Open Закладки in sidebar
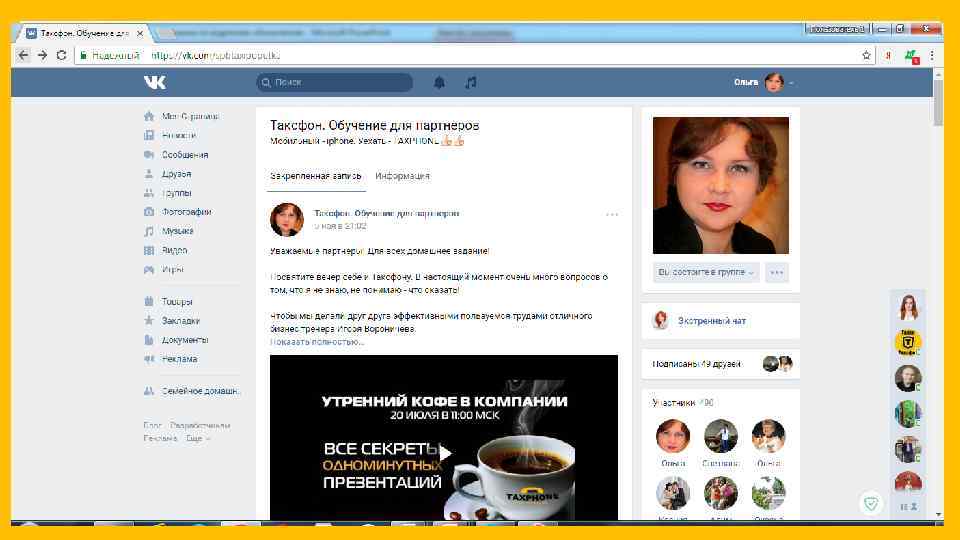 coord(172,320)
